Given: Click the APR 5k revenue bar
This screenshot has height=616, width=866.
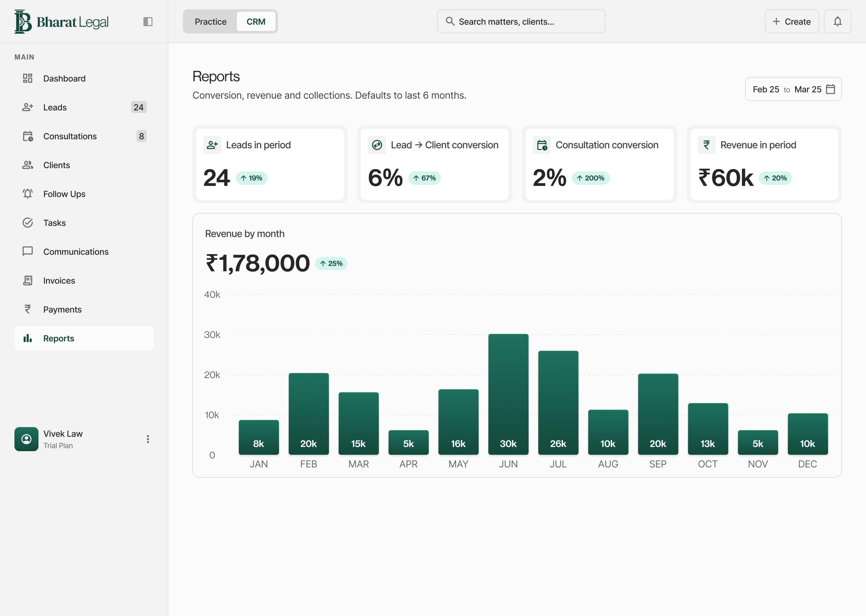Looking at the screenshot, I should [x=408, y=442].
